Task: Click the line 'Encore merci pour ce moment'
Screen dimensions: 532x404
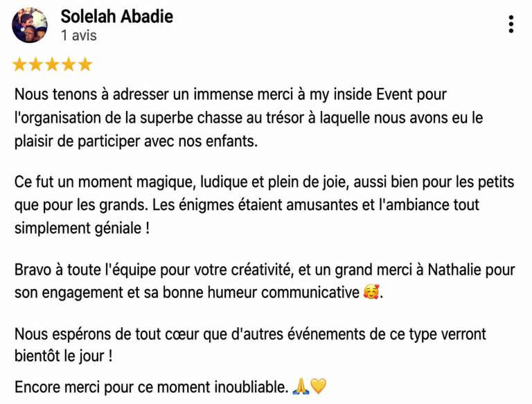Action: (170, 387)
